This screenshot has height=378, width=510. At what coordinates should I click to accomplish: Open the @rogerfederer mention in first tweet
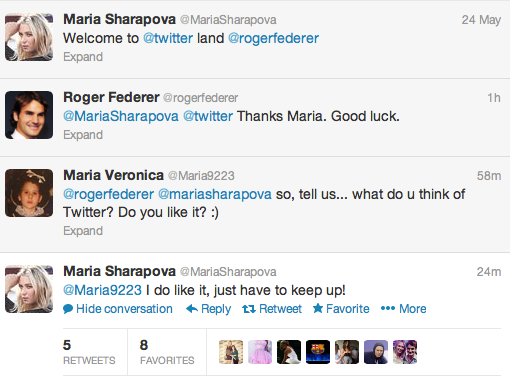(x=273, y=38)
